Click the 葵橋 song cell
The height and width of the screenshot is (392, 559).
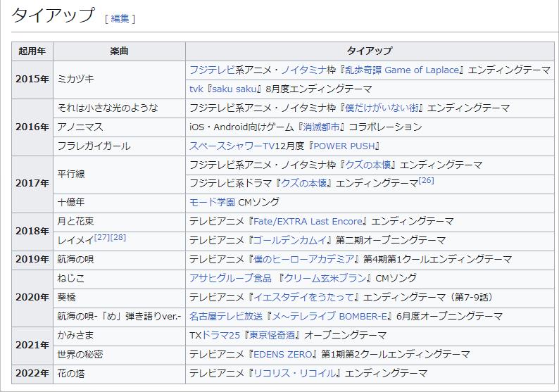tap(119, 297)
